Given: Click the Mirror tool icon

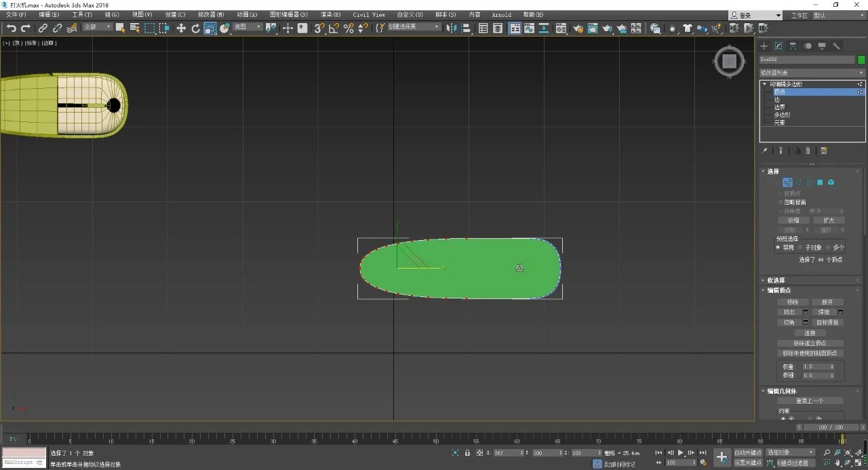Looking at the screenshot, I should (x=452, y=28).
